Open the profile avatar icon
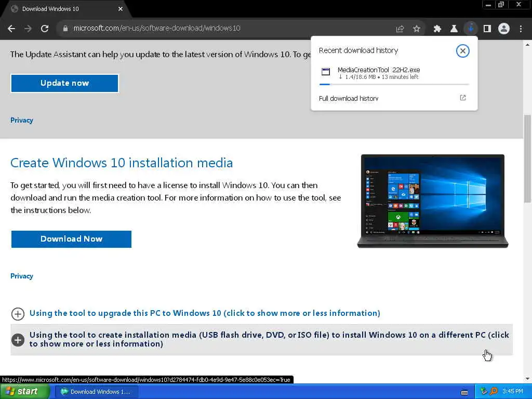The height and width of the screenshot is (399, 532). click(504, 29)
